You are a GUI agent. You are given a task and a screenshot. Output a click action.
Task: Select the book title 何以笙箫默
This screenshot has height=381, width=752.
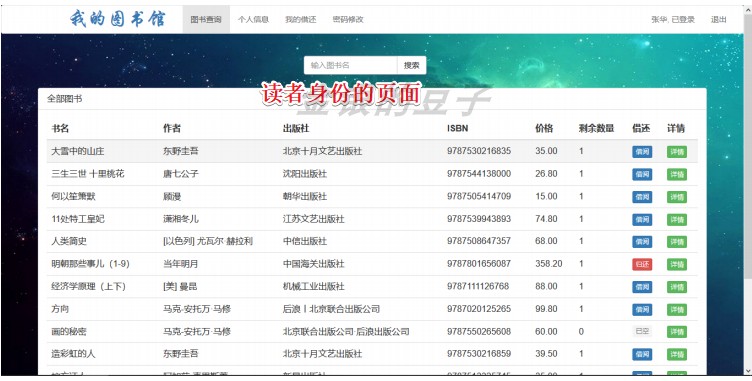pos(73,196)
